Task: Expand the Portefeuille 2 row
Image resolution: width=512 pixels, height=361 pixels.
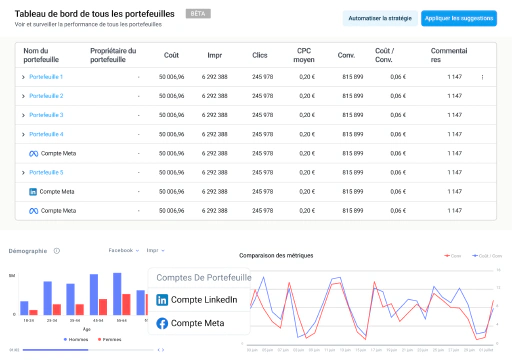Action: coord(23,96)
